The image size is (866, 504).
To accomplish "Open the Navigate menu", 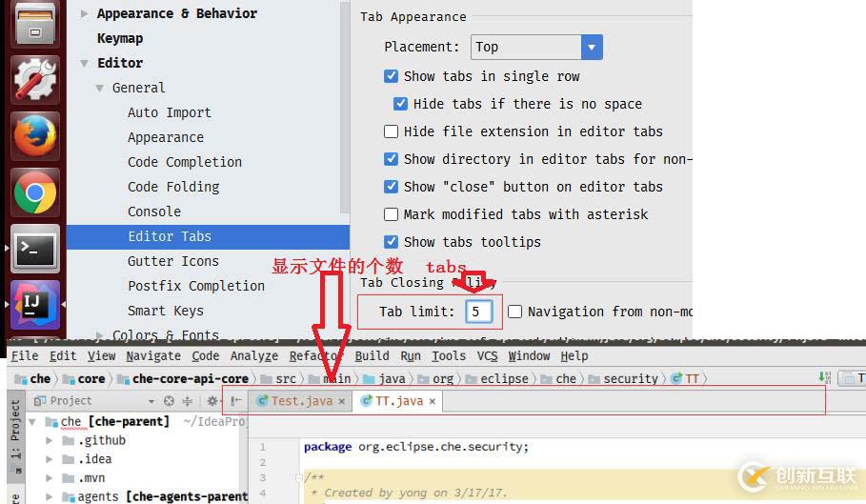I will [153, 356].
